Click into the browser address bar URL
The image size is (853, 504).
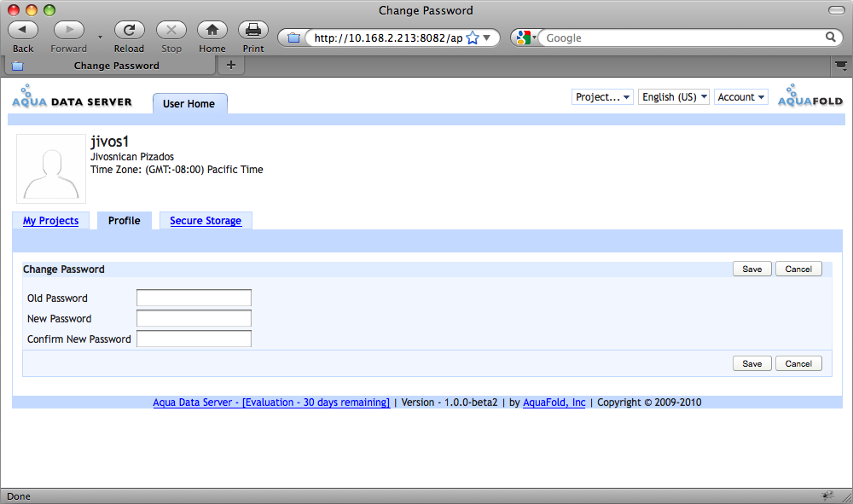[x=388, y=38]
